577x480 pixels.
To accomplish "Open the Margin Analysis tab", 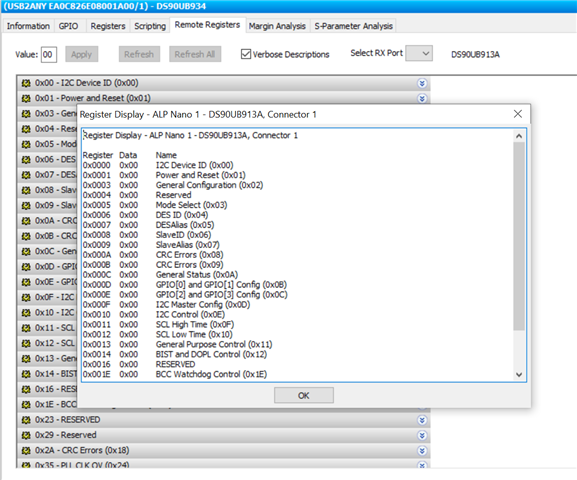I will (x=277, y=26).
